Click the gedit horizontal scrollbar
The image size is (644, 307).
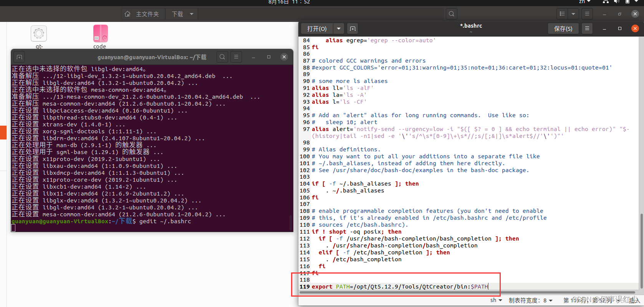(467, 292)
